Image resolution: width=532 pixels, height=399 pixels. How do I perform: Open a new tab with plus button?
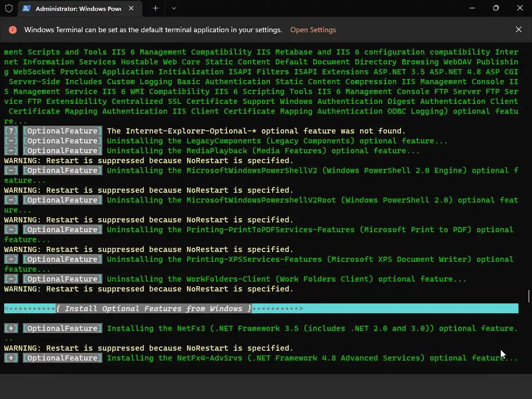[155, 8]
